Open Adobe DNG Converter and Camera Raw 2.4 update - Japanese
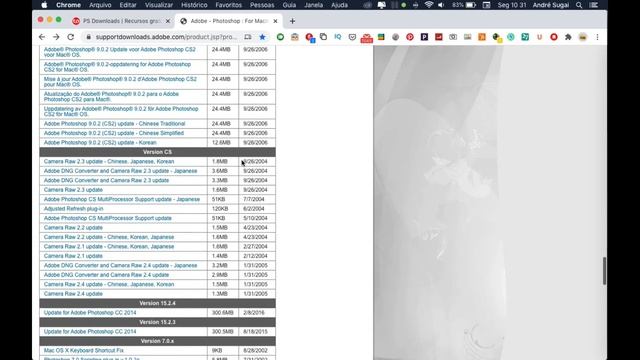 [120, 265]
